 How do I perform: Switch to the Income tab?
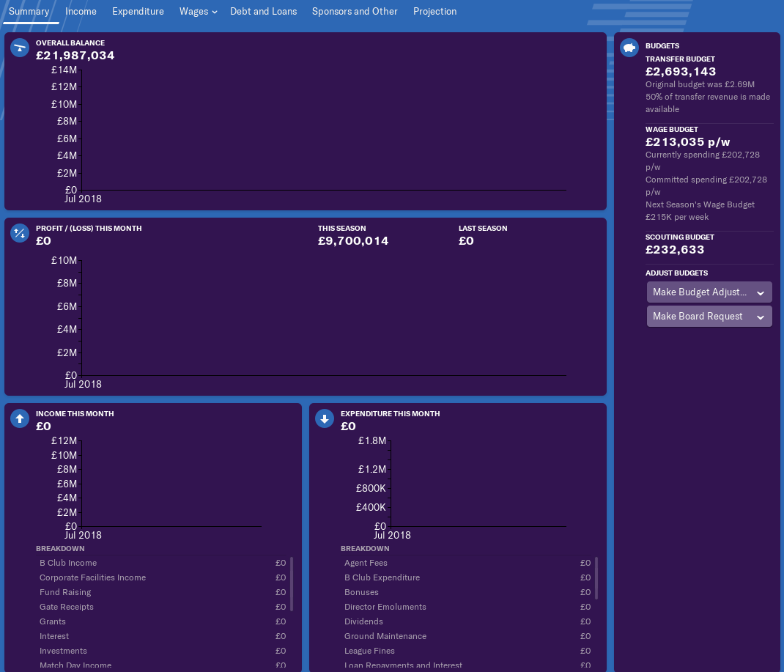coord(81,12)
